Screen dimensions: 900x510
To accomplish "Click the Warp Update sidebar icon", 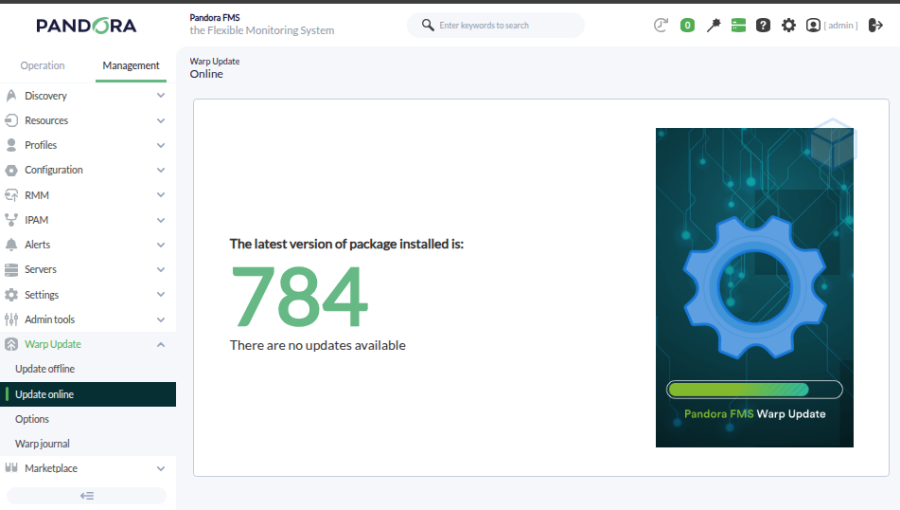I will 11,344.
